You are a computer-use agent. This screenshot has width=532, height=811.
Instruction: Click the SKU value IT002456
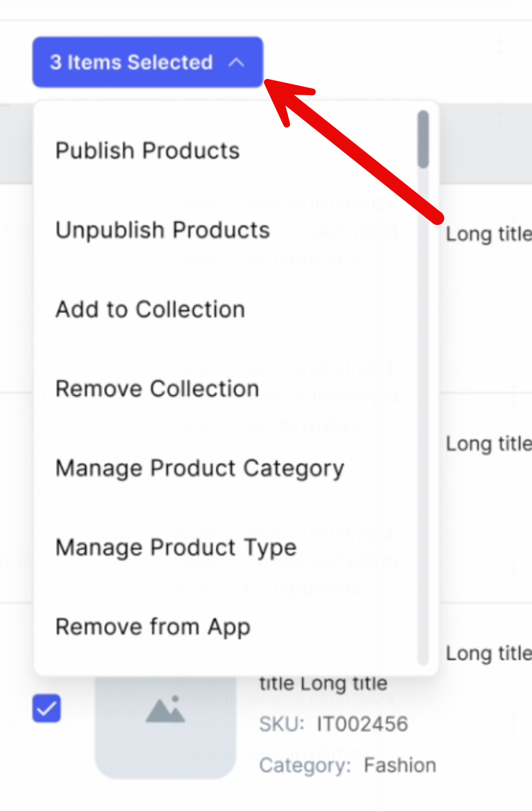tap(362, 724)
